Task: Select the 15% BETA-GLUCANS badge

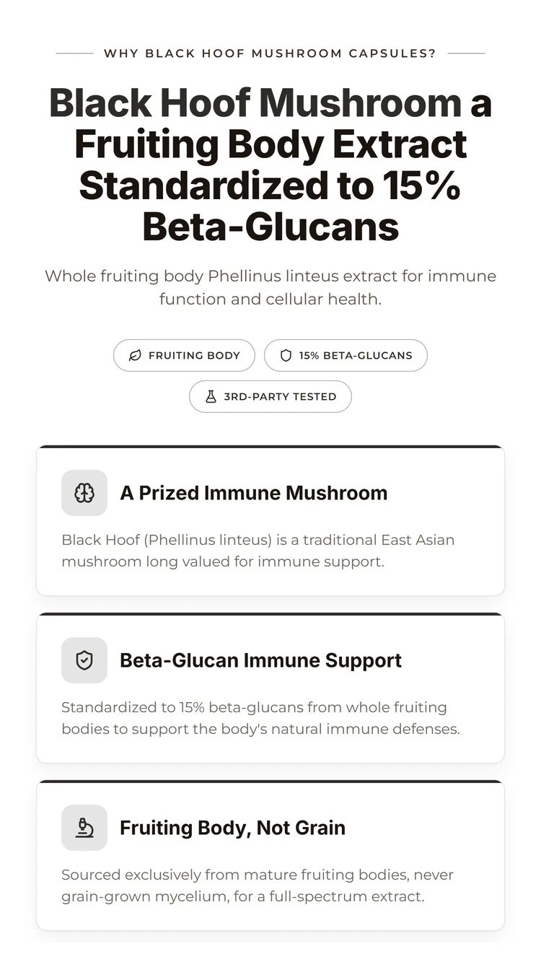Action: [x=346, y=356]
